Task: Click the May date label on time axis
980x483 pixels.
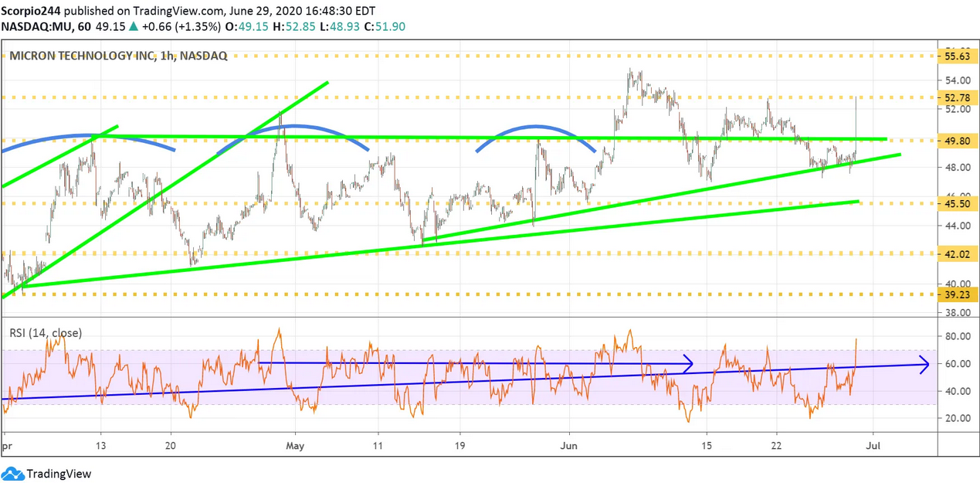Action: pos(297,446)
